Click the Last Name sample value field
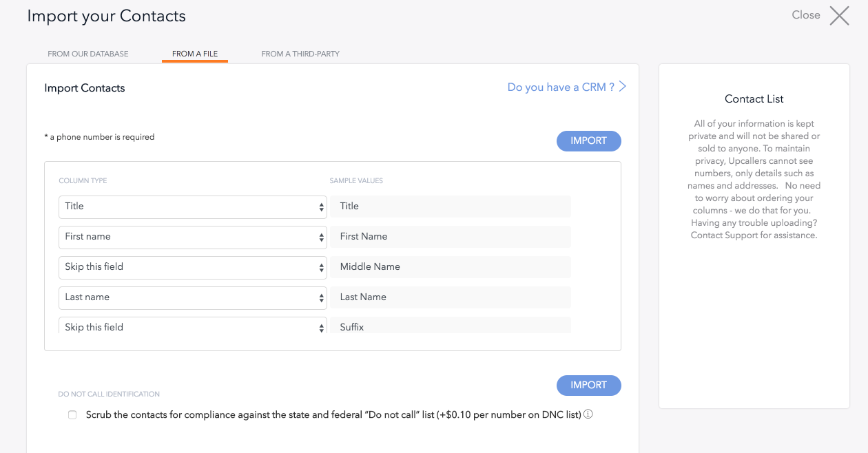This screenshot has height=453, width=868. 451,297
